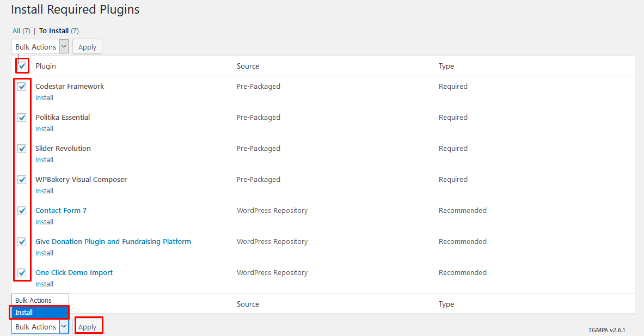
Task: Click the WPBakery Visual Composer plugin name
Action: [x=81, y=180]
